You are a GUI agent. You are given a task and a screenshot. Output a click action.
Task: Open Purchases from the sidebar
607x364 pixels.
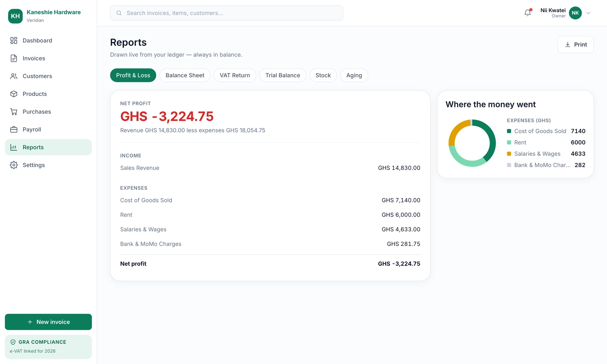point(48,112)
